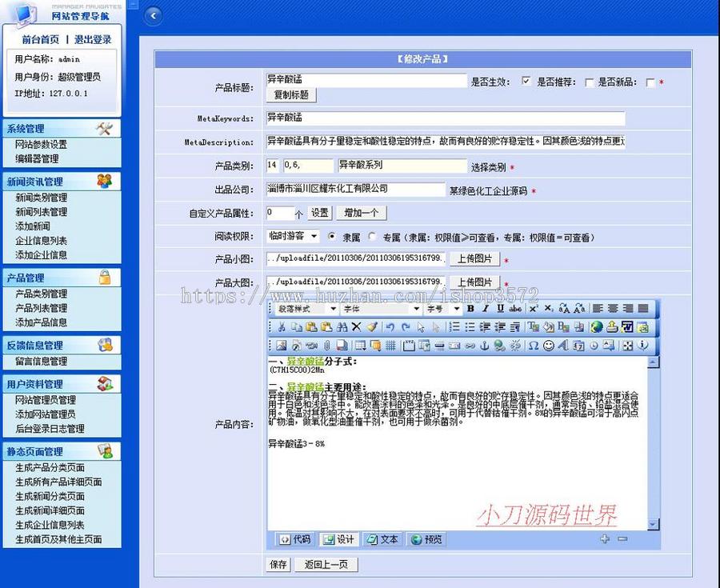The width and height of the screenshot is (720, 588).
Task: Insert a bulleted list
Action: click(x=470, y=327)
